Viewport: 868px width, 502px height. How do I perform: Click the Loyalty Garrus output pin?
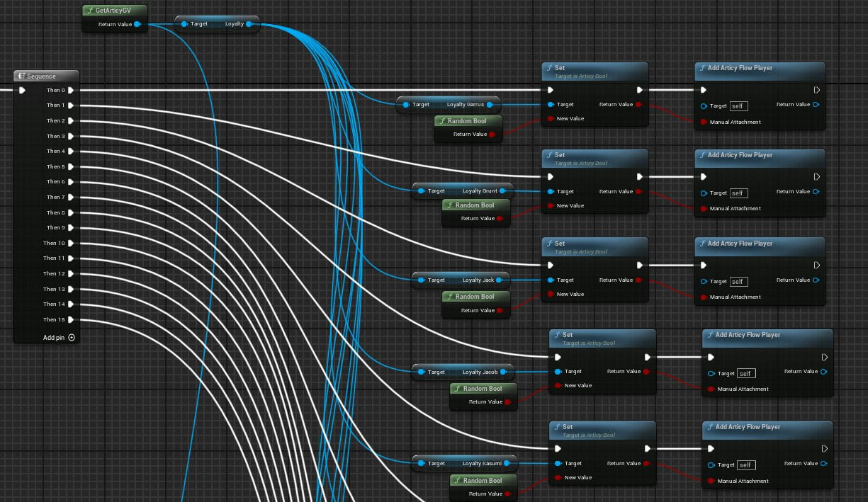coord(490,105)
